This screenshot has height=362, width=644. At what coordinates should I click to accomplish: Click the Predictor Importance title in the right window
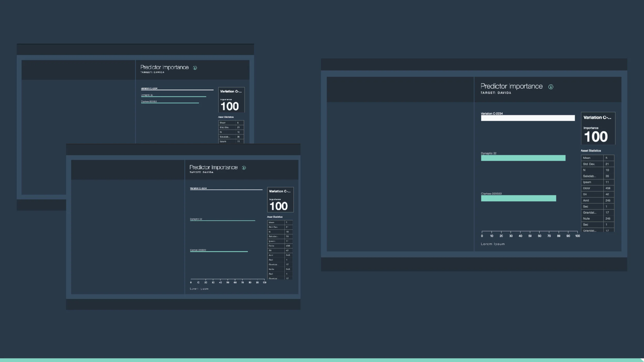pyautogui.click(x=512, y=86)
